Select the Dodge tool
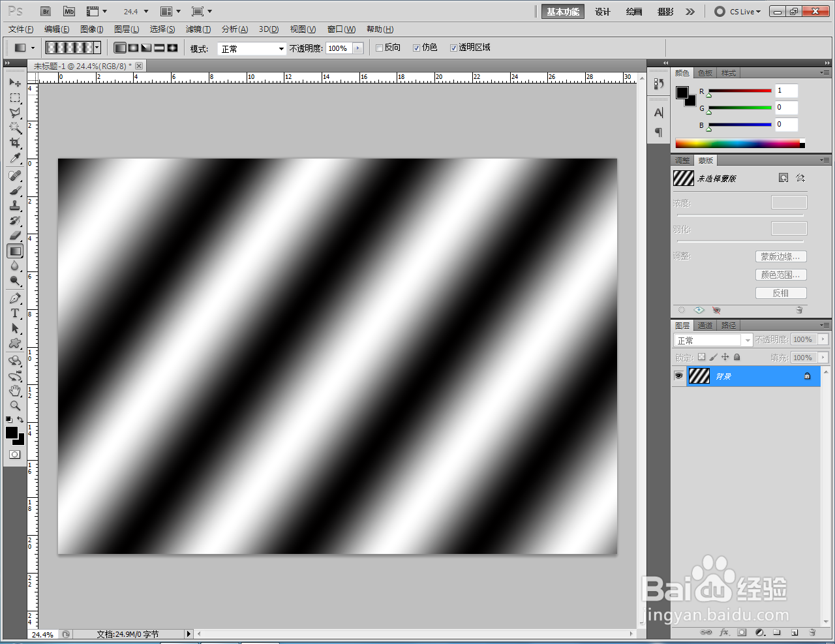The height and width of the screenshot is (644, 835). pyautogui.click(x=15, y=281)
